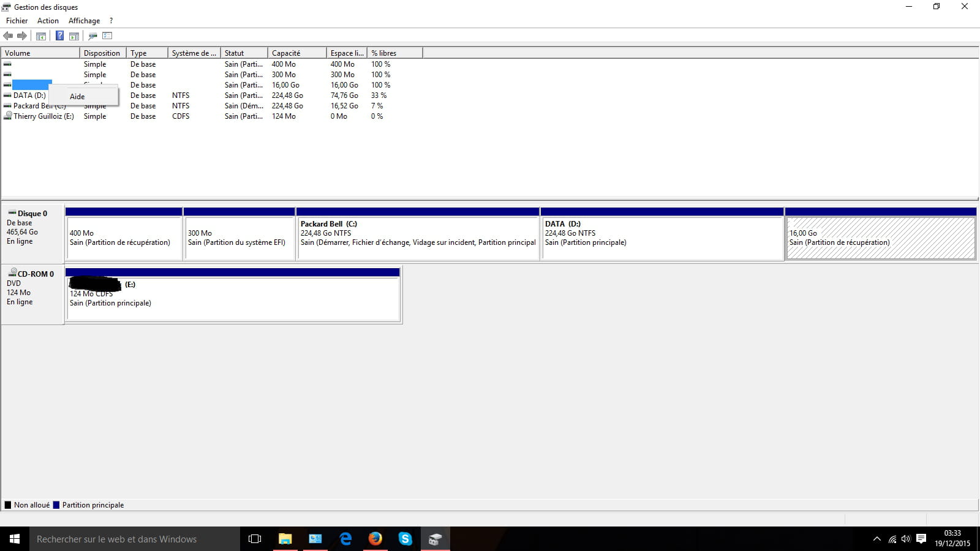Click the Disk Management taskbar icon
Screen dimensions: 980x551
pos(435,539)
